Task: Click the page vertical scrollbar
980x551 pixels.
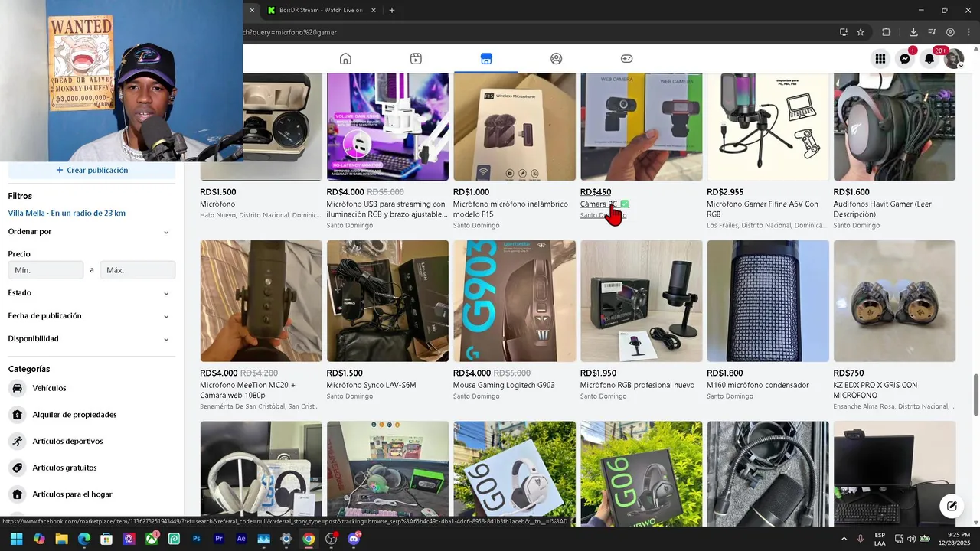Action: [x=976, y=395]
